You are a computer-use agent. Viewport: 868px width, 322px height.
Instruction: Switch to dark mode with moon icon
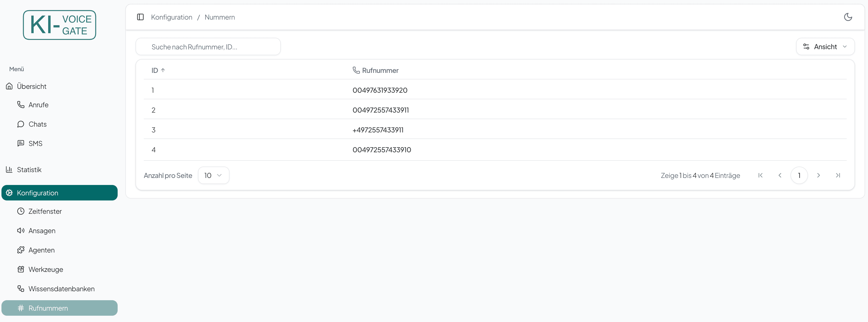848,17
